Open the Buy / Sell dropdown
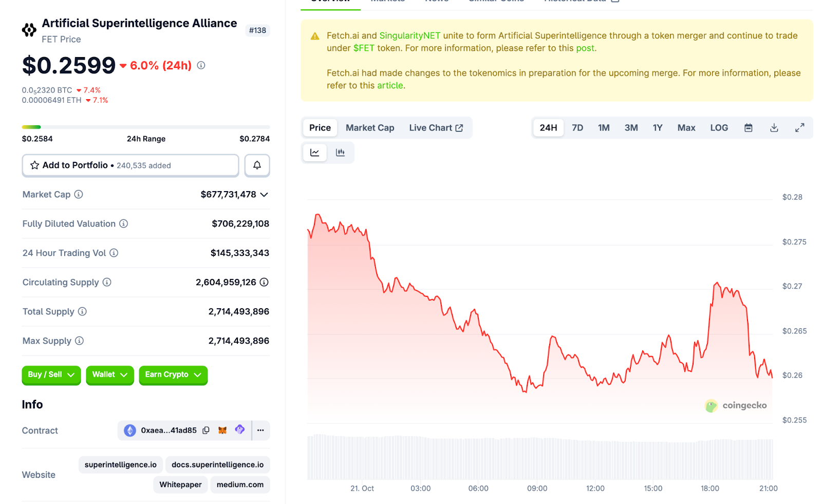 [x=51, y=375]
